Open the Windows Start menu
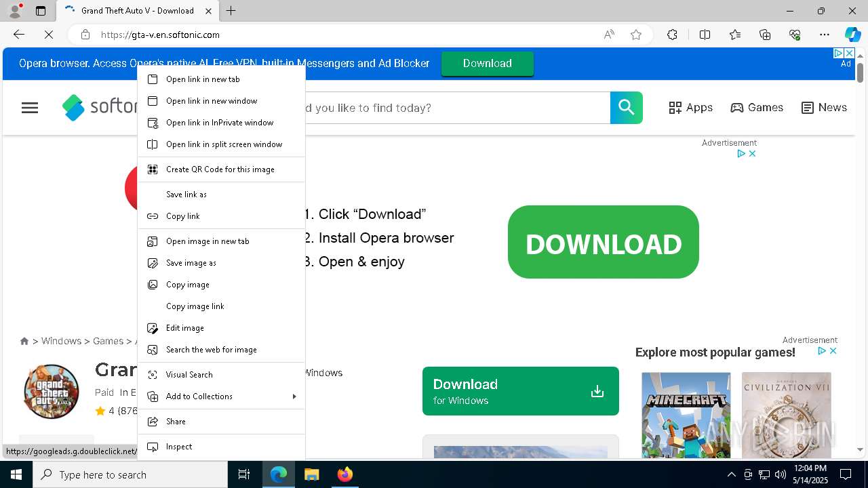This screenshot has width=868, height=488. click(16, 474)
